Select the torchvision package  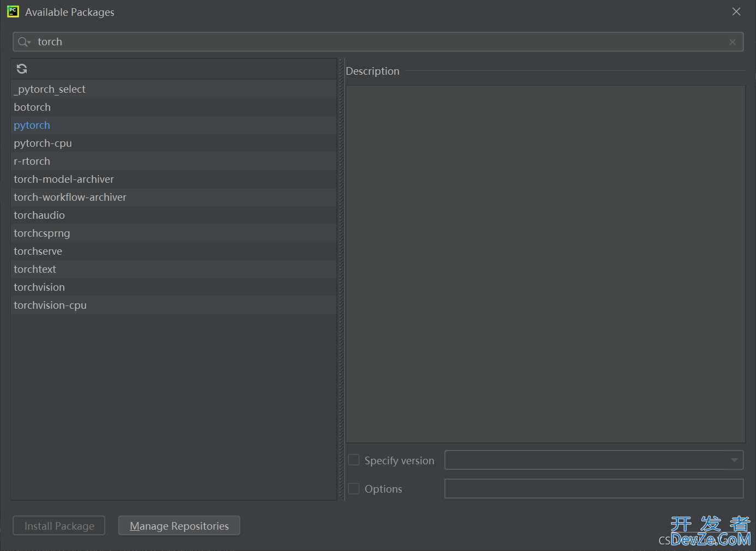tap(173, 287)
